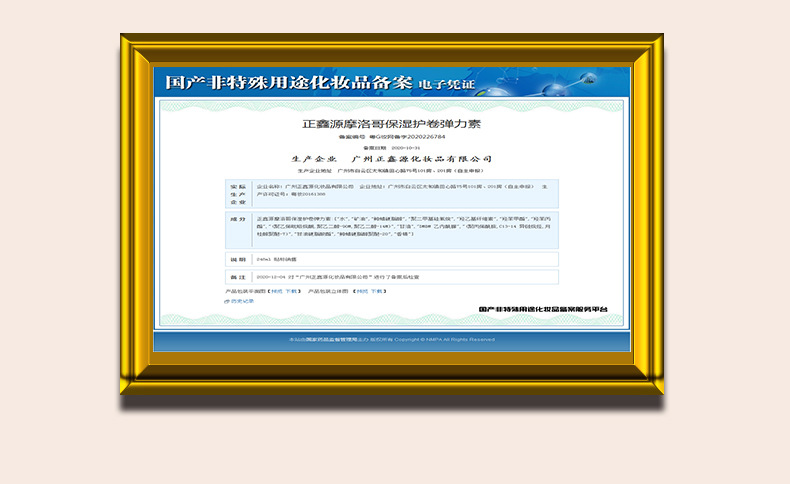
Task: Click 下载 for 产品包装立体图
Action: 377,291
